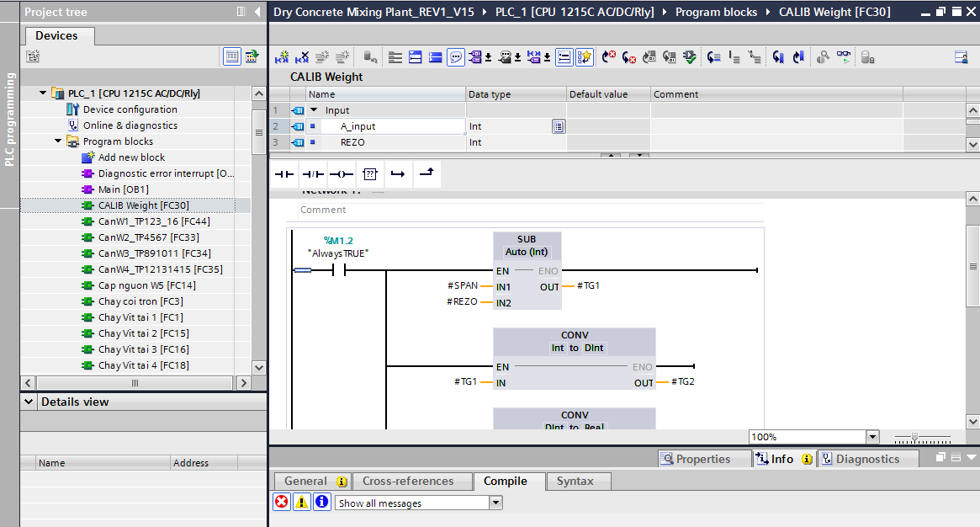This screenshot has width=980, height=527.
Task: Click the Add new block icon in tree
Action: pos(88,157)
